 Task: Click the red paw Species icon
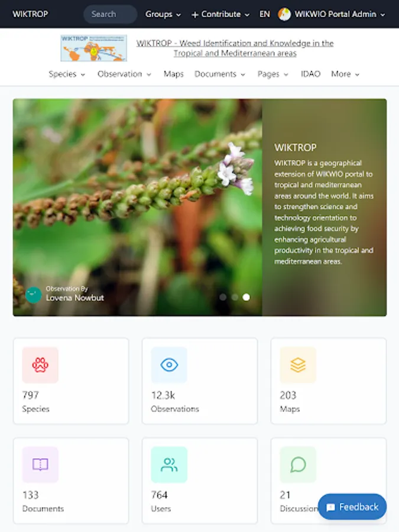coord(40,365)
